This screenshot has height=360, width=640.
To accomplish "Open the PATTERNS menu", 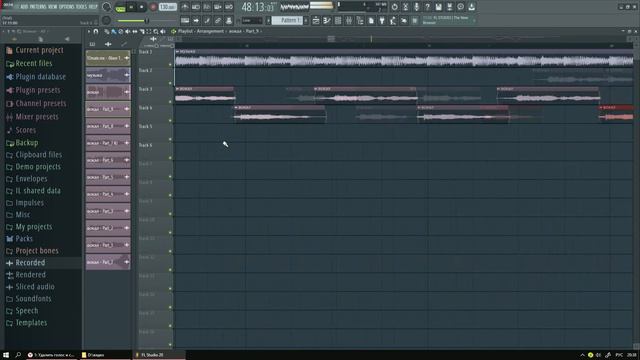I will click(38, 7).
